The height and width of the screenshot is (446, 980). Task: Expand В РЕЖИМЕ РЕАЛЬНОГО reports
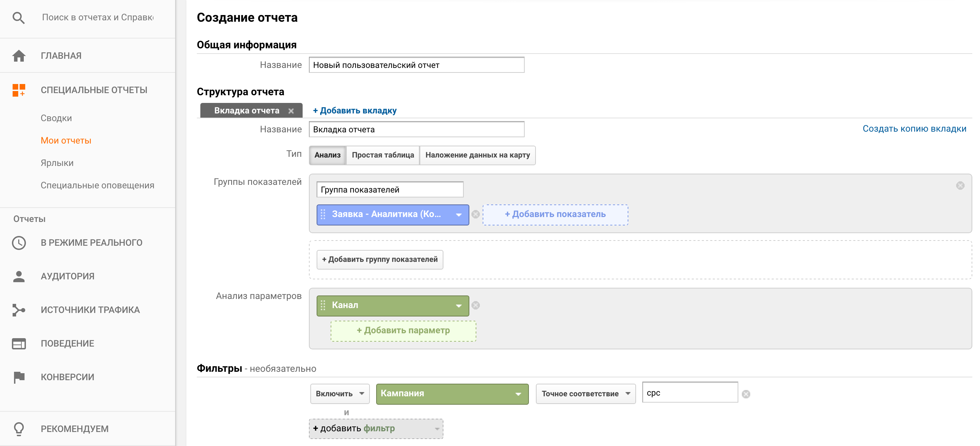click(91, 243)
